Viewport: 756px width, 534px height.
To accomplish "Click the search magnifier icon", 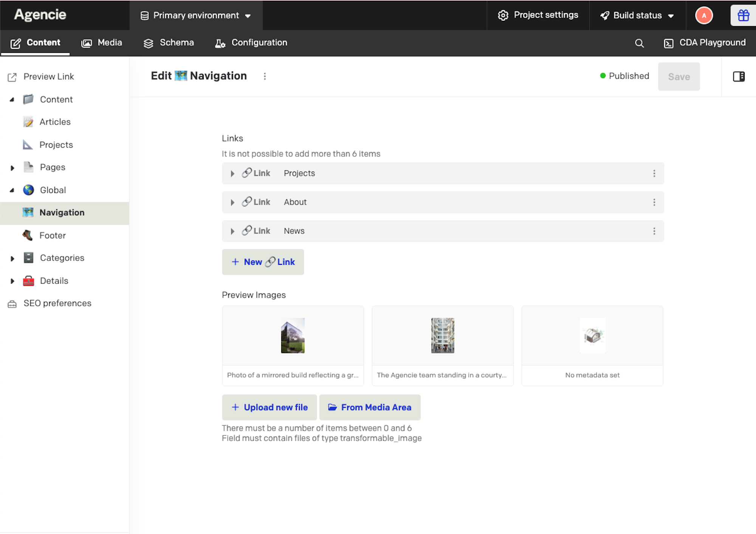I will 639,43.
